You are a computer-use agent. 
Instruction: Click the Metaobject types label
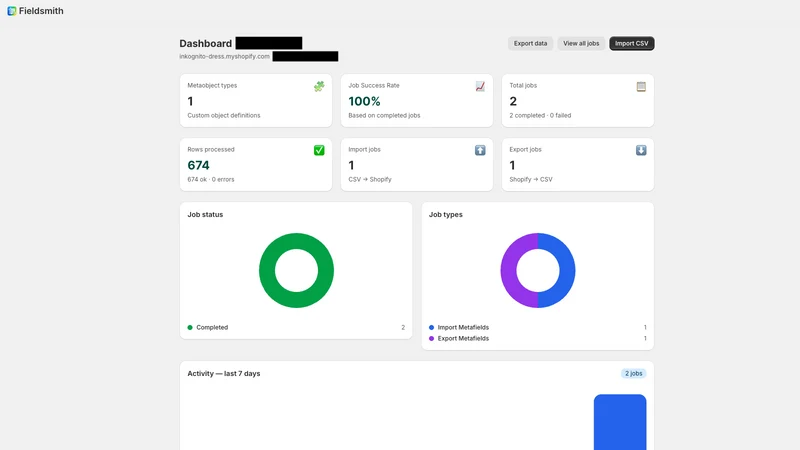point(212,85)
